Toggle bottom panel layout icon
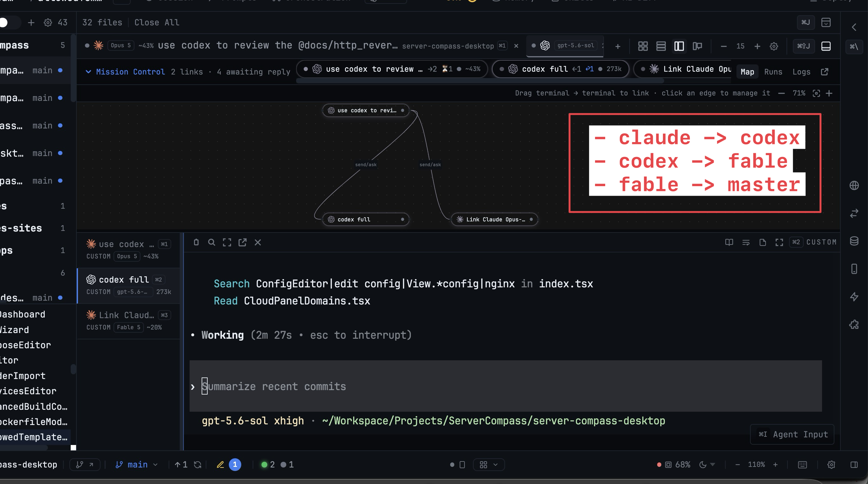This screenshot has height=484, width=868. [826, 46]
